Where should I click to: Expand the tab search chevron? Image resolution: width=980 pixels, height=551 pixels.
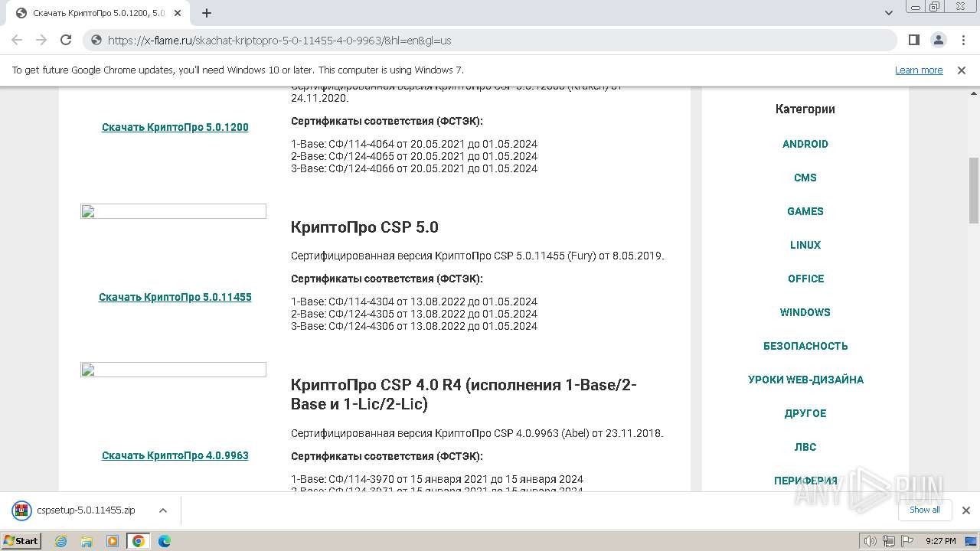click(x=889, y=13)
